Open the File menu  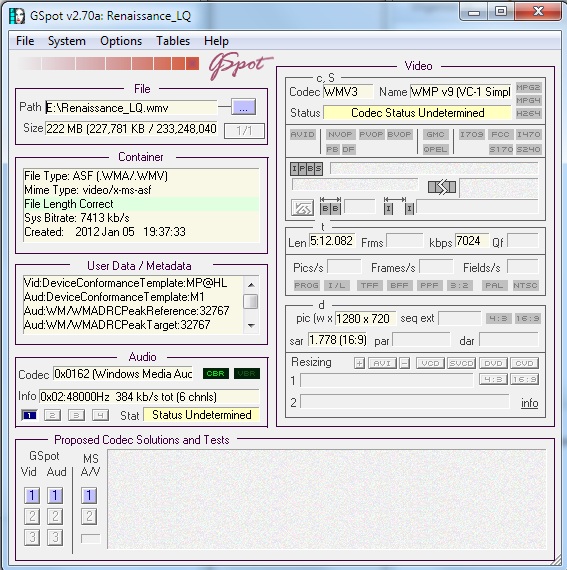click(x=25, y=41)
